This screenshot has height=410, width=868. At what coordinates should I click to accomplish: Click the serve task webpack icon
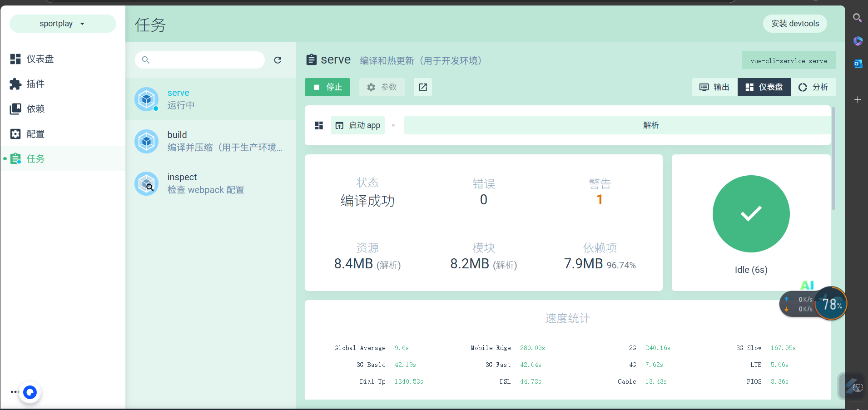pyautogui.click(x=146, y=99)
